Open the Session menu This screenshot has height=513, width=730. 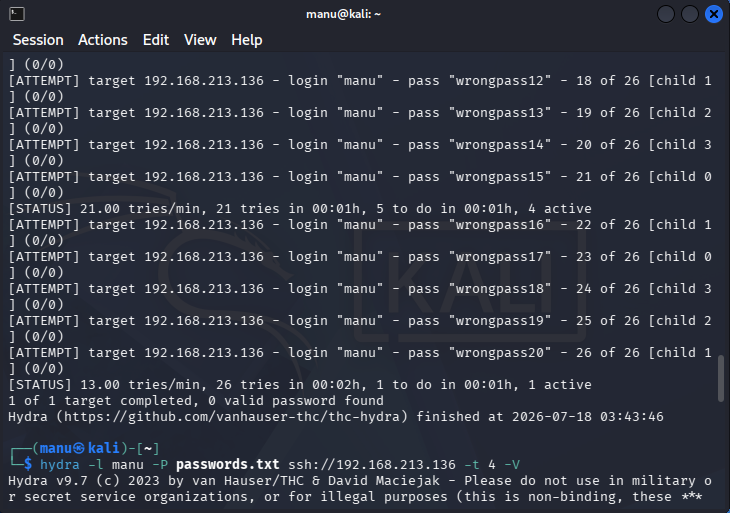point(38,40)
